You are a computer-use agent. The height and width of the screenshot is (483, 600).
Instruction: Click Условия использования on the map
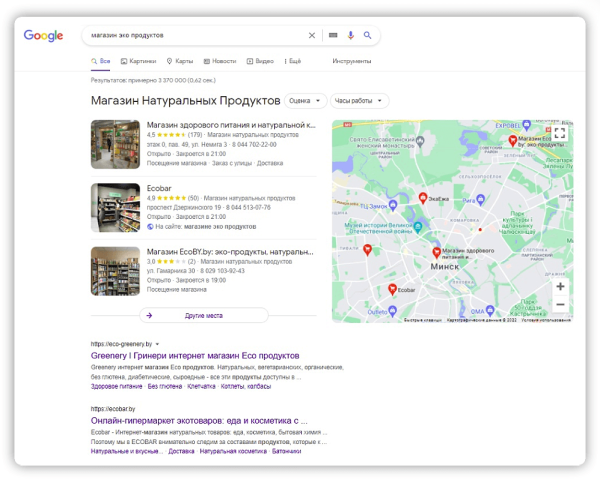546,320
